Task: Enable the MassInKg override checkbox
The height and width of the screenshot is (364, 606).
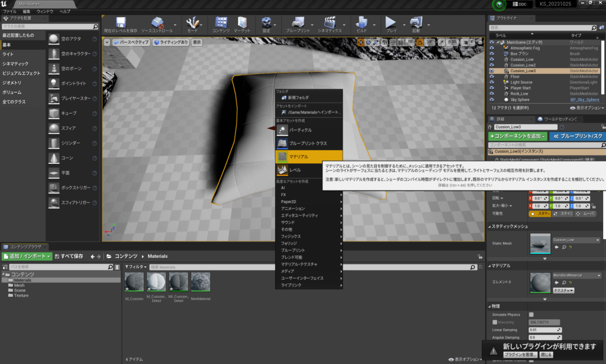Action: click(x=495, y=322)
